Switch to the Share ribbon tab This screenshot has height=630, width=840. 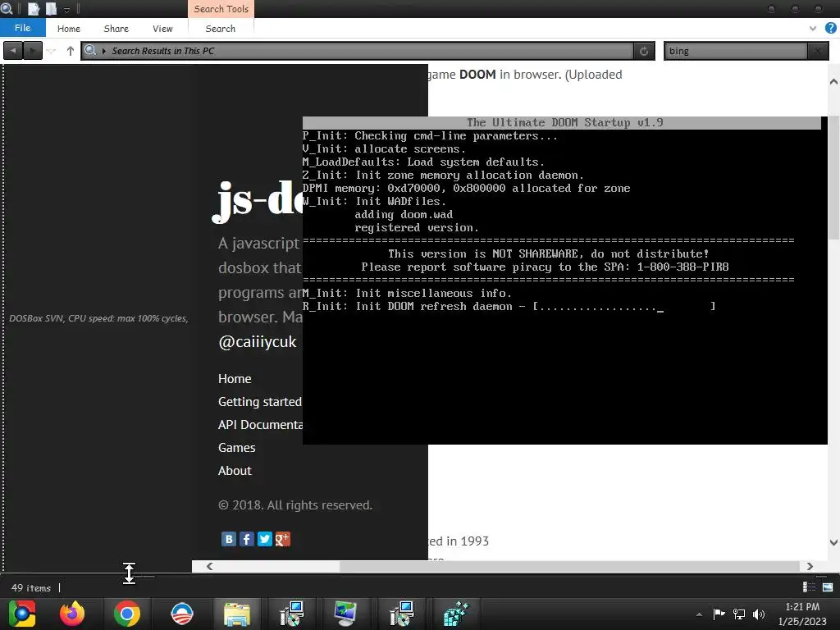click(116, 29)
